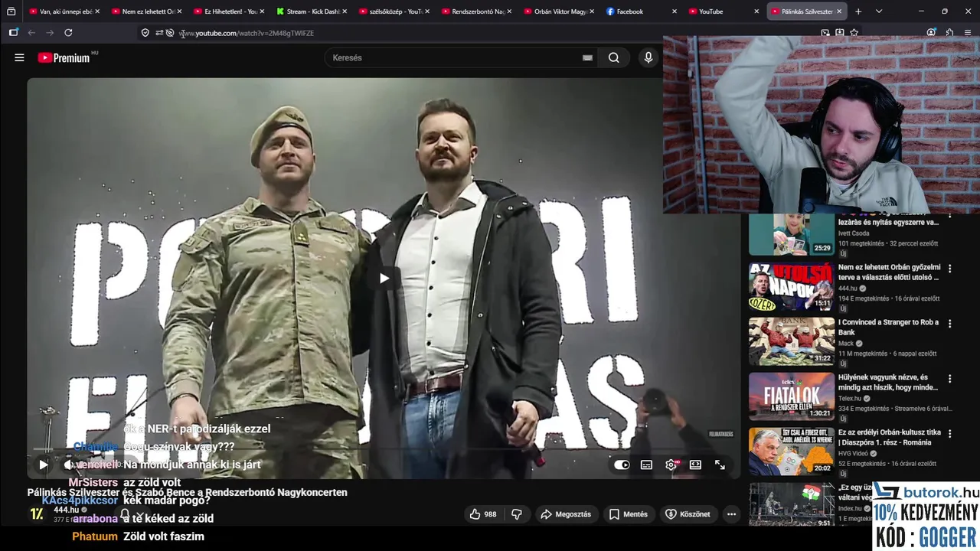
Task: Open a new browser tab
Action: pyautogui.click(x=858, y=11)
